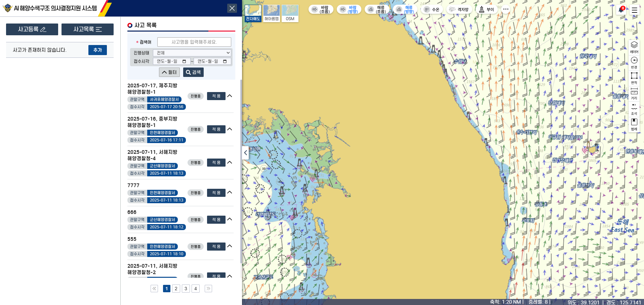
Task: Go to the first page of results
Action: (154, 289)
